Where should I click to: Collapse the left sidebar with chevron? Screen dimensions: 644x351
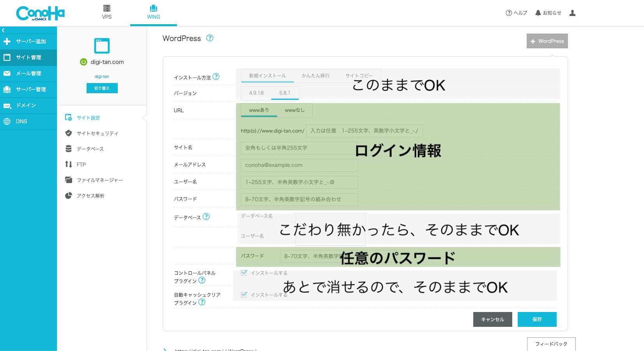[x=3, y=30]
